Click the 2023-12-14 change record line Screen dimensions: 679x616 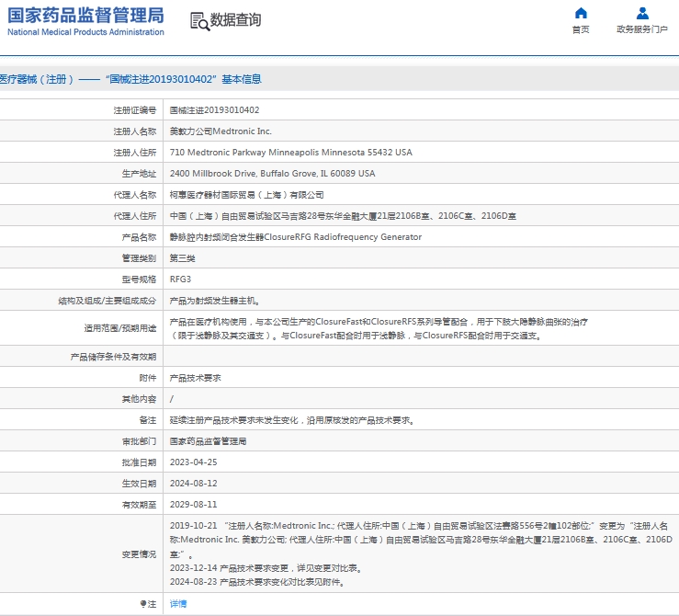click(x=266, y=568)
